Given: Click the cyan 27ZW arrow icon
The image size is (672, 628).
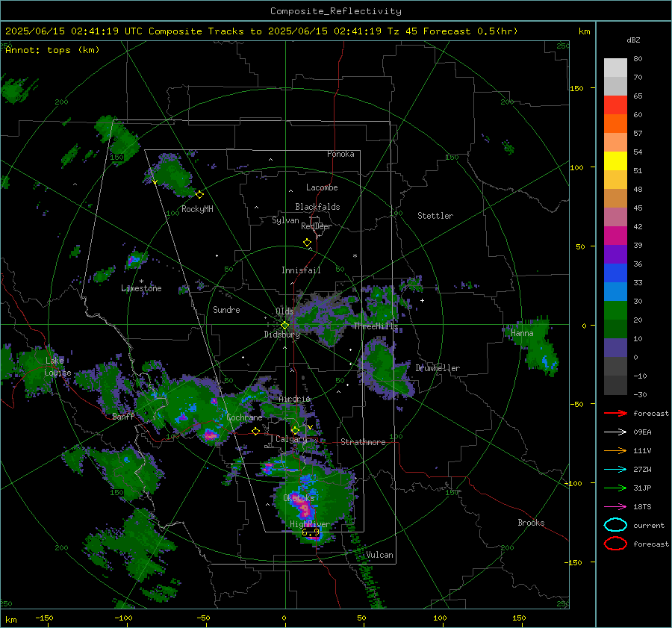Looking at the screenshot, I should click(x=615, y=470).
